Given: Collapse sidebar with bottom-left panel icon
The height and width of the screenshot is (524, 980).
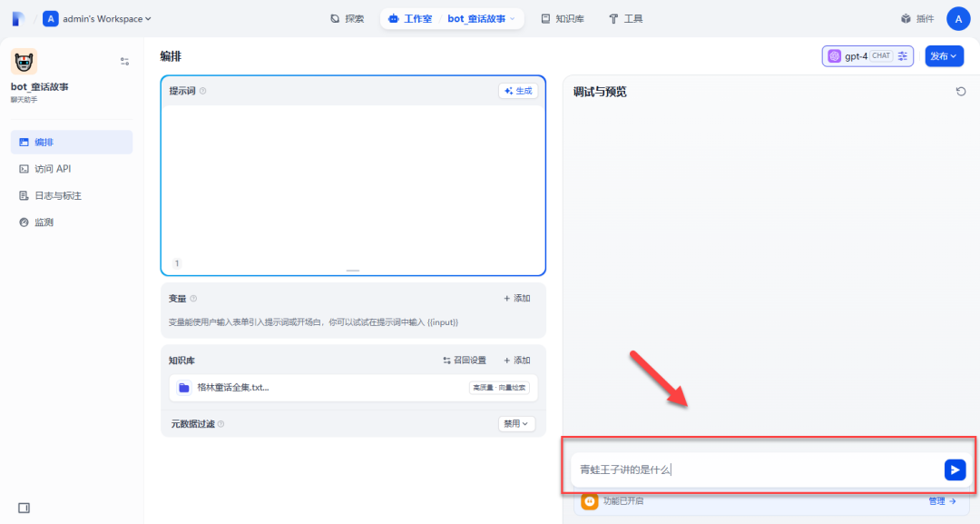Looking at the screenshot, I should pyautogui.click(x=24, y=508).
